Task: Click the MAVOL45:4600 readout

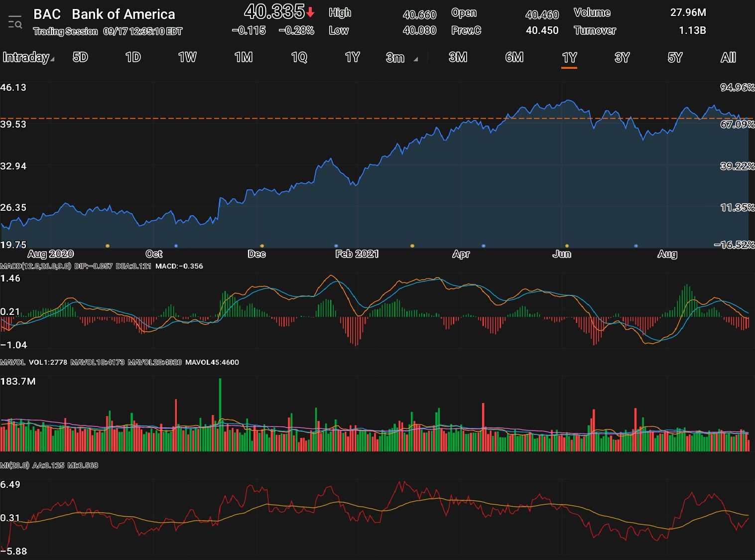Action: 212,362
